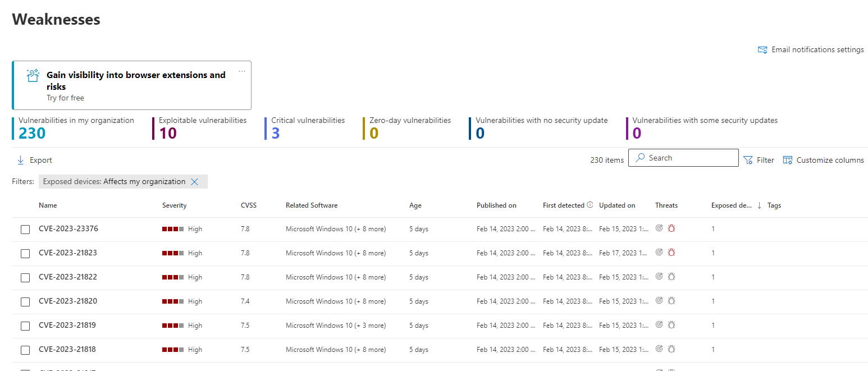Click the browser extensions banner icon
Screen dimensions: 868x371
click(33, 76)
